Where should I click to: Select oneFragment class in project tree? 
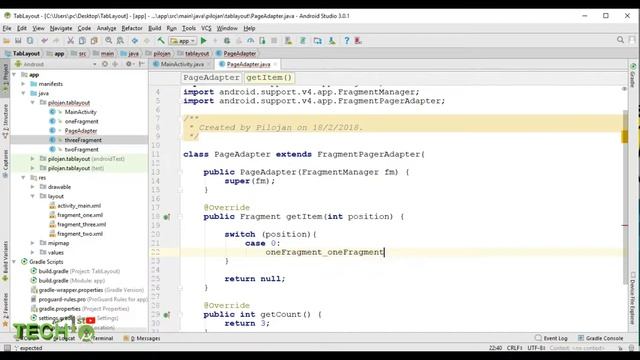(x=81, y=121)
